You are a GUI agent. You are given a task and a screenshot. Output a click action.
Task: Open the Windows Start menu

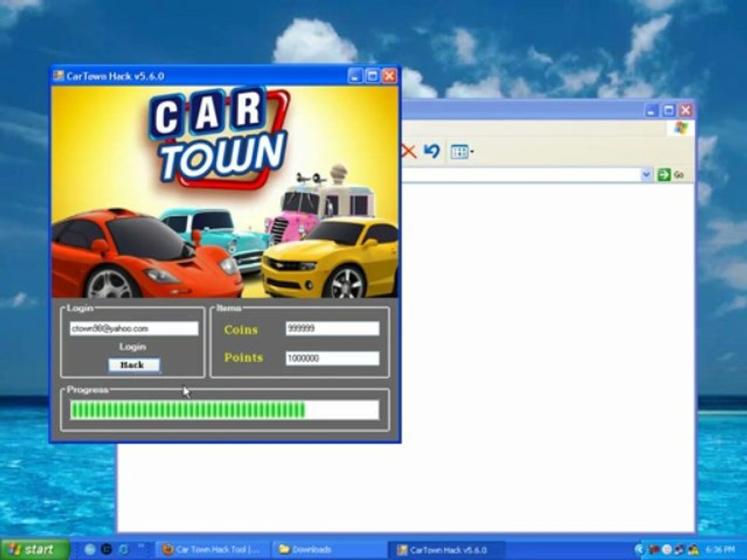[x=34, y=550]
